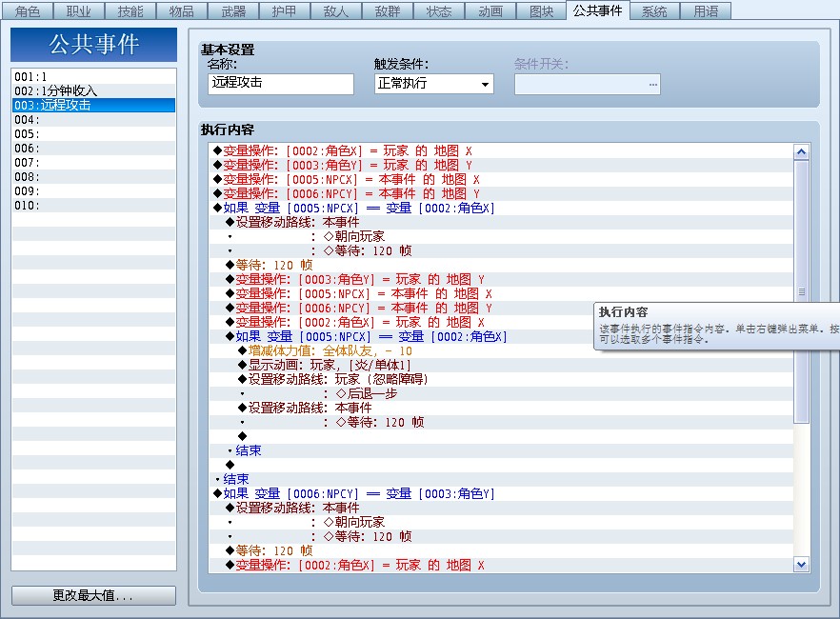This screenshot has width=840, height=619.
Task: Select the nested 如果 变量 [0005:NPCX] condition
Action: click(501, 336)
